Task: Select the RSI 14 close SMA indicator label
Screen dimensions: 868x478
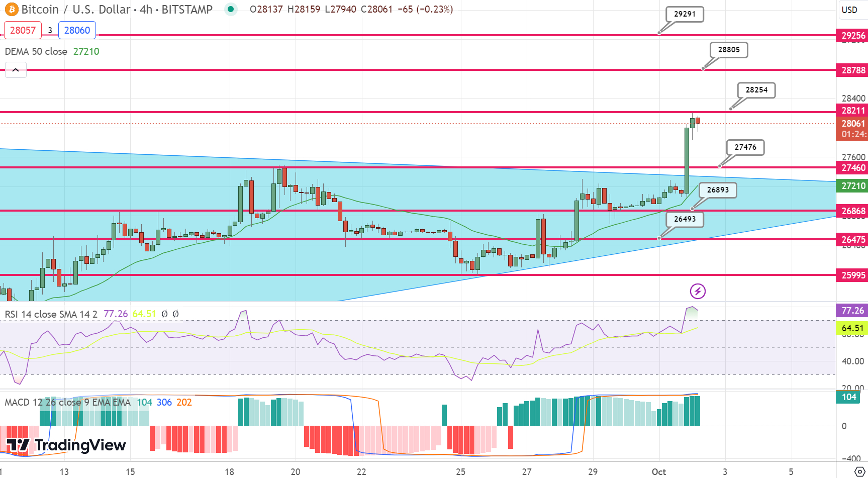Action: (x=51, y=314)
